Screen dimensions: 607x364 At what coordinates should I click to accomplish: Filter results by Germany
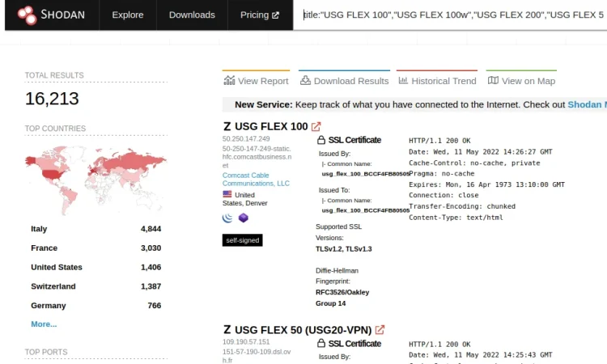point(49,305)
